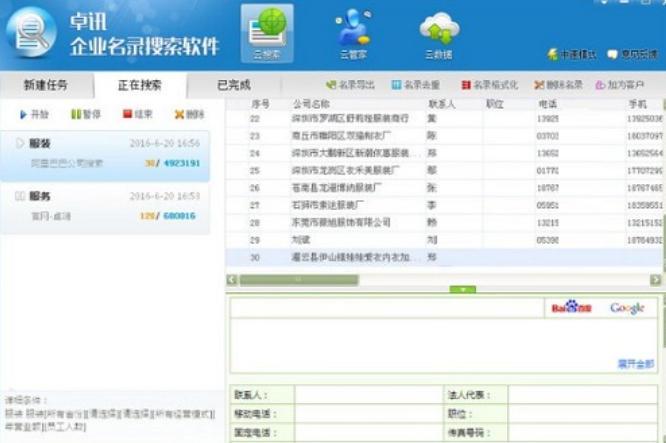Sort by the 联系人 column header

coord(442,104)
